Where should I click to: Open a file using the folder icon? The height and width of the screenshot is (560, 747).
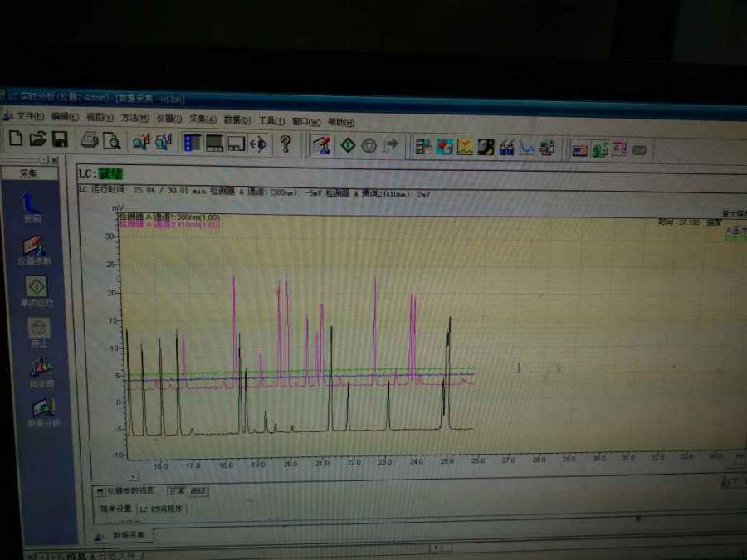pyautogui.click(x=37, y=139)
